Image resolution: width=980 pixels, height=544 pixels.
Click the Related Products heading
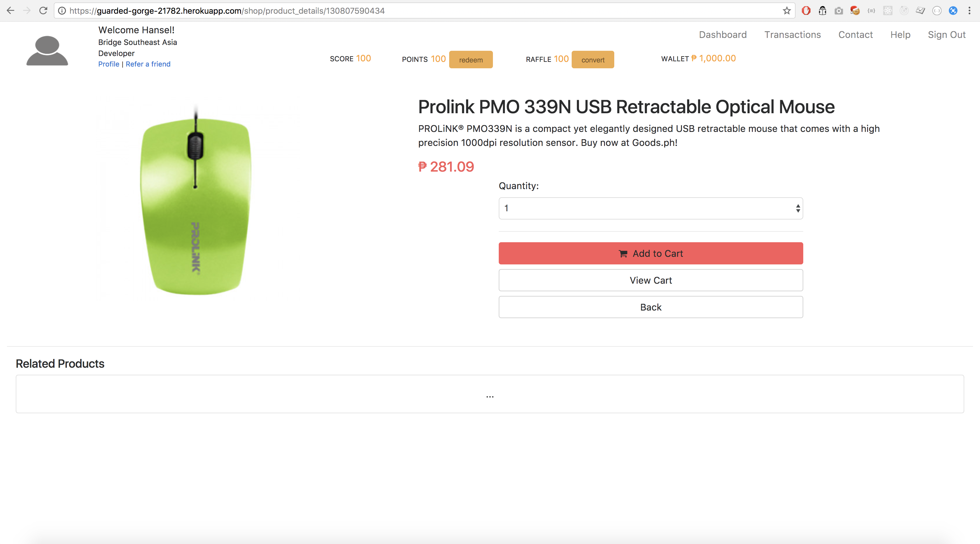click(60, 364)
